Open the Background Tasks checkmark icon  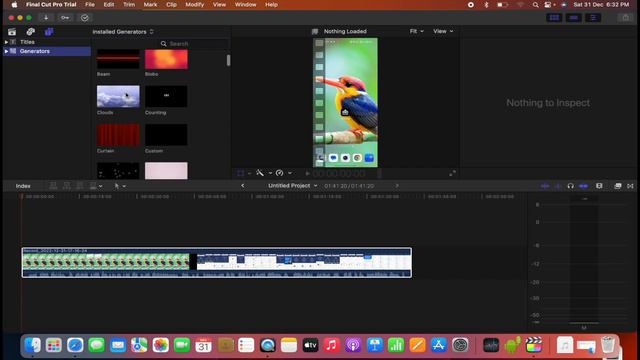click(84, 18)
